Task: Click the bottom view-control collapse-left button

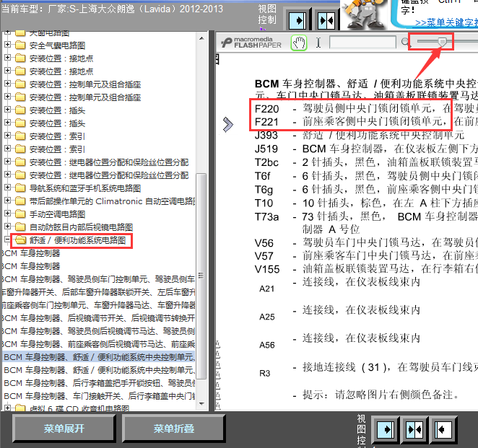Action: tap(443, 429)
